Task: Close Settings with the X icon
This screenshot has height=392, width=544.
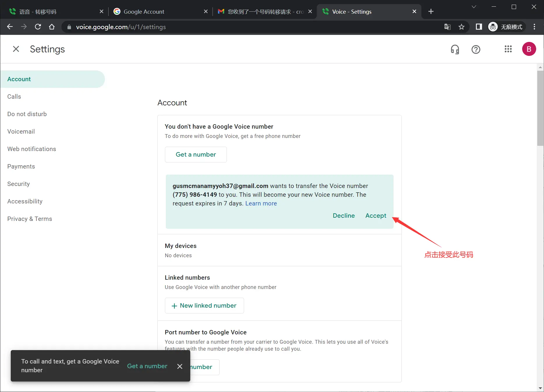Action: pos(16,49)
